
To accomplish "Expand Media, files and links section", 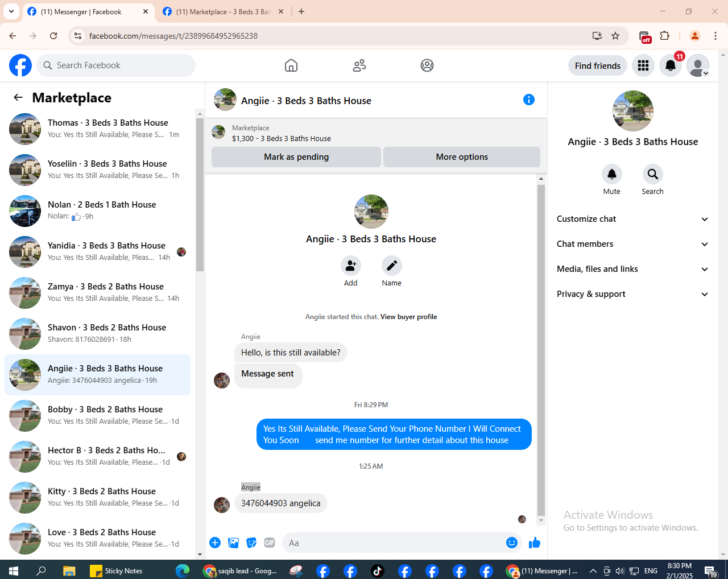I will [x=632, y=269].
